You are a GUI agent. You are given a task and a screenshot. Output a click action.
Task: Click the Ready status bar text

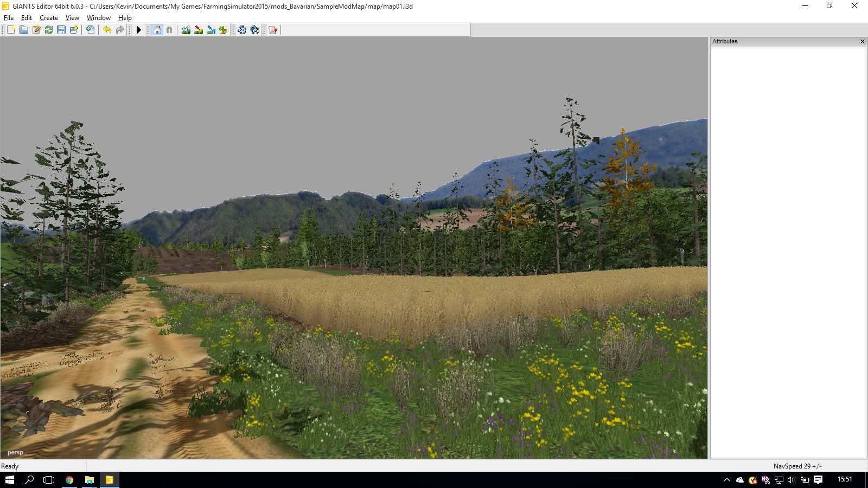coord(10,466)
